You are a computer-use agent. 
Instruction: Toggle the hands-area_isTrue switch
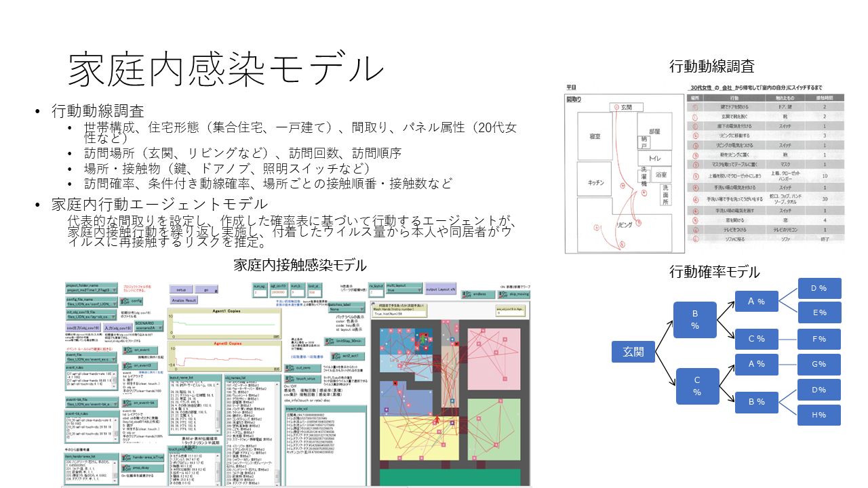click(142, 457)
